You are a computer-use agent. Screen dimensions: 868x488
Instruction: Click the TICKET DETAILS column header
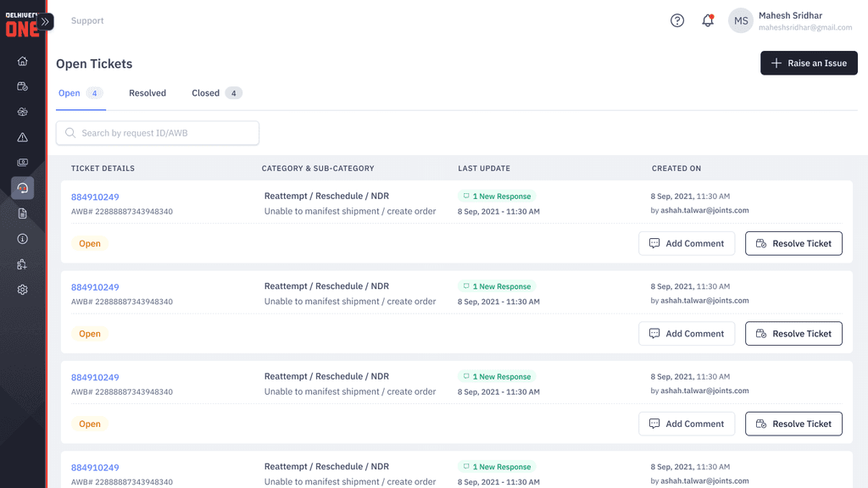(103, 169)
